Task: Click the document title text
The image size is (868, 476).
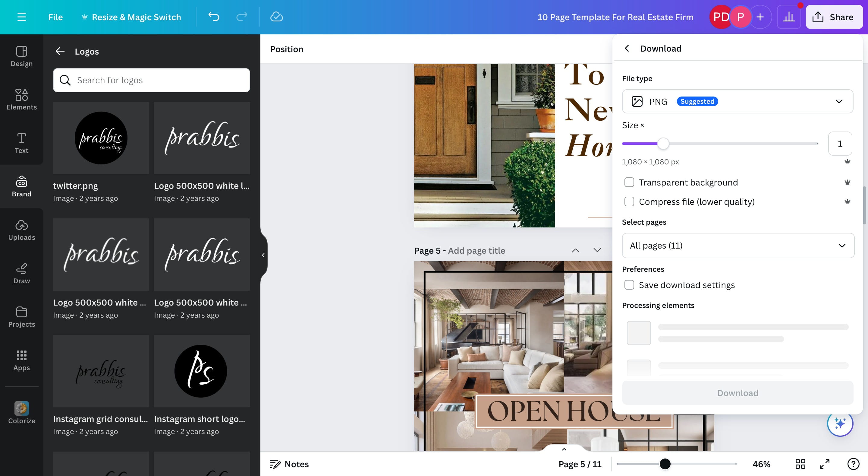Action: pyautogui.click(x=615, y=17)
